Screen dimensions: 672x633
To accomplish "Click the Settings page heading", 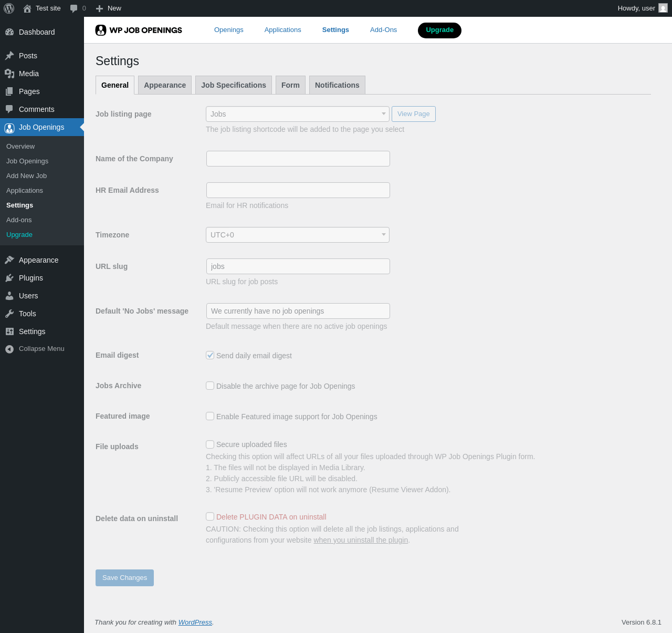I will (x=117, y=61).
